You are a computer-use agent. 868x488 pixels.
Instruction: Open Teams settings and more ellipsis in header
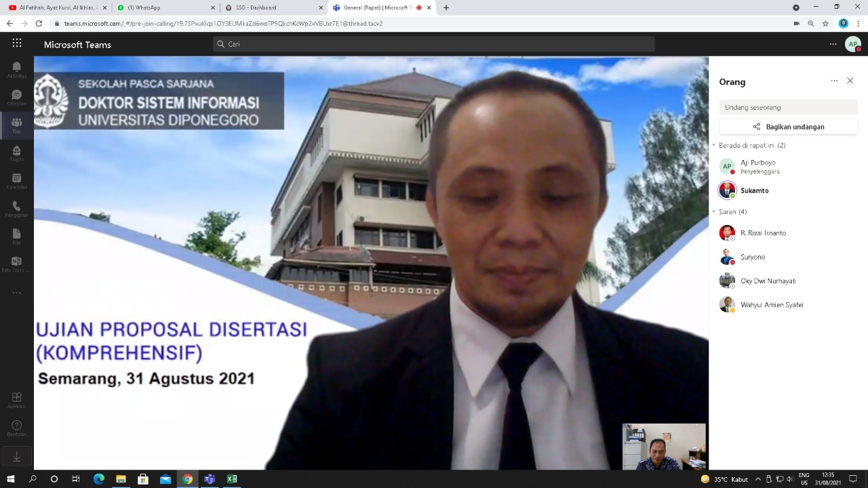(833, 44)
